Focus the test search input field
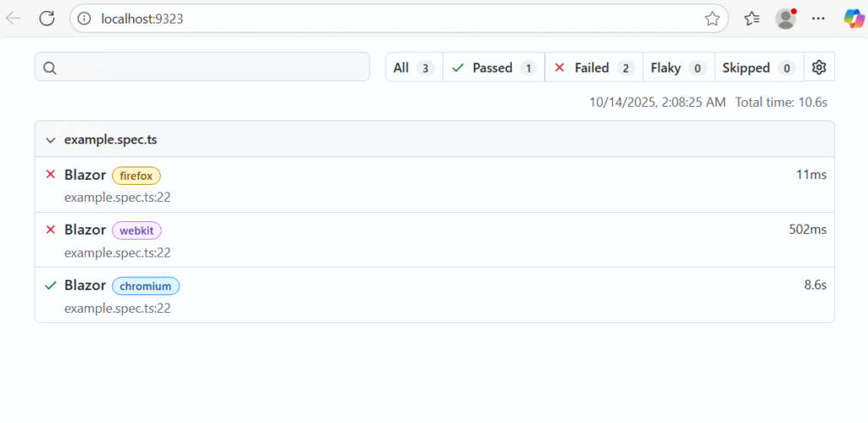Image resolution: width=868 pixels, height=423 pixels. pyautogui.click(x=202, y=68)
